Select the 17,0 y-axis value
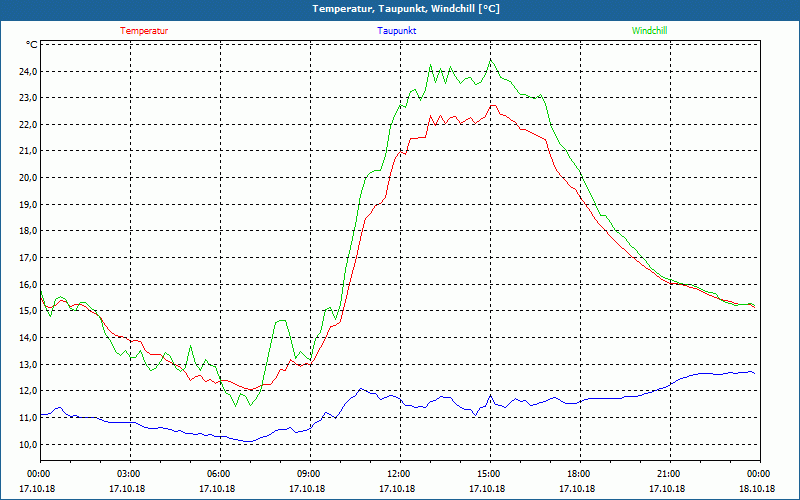The image size is (800, 500). click(28, 258)
